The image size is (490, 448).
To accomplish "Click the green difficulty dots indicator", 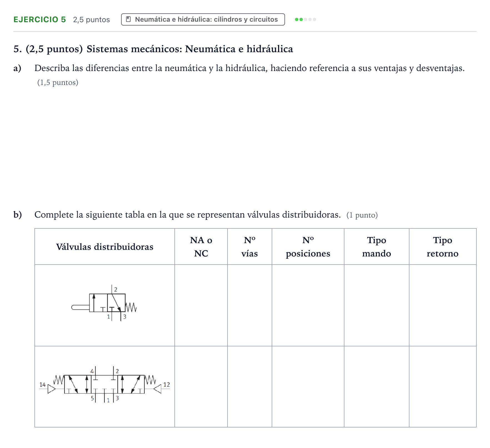I will pos(305,19).
